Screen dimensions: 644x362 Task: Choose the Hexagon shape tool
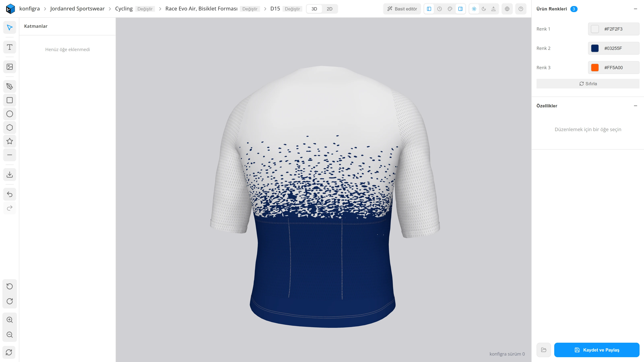[x=9, y=128]
